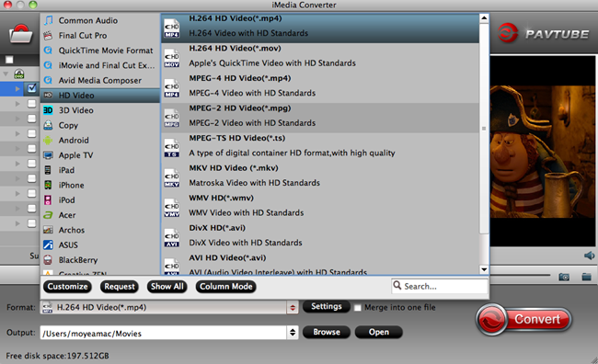Open the Format dropdown arrows
Image resolution: width=598 pixels, height=364 pixels.
[293, 308]
